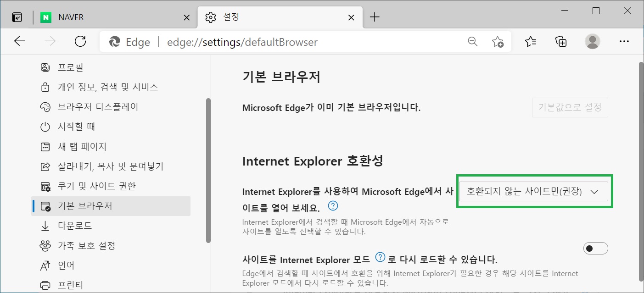Open 잘라내기, 복사 및 붙여넣기 section

coord(111,166)
